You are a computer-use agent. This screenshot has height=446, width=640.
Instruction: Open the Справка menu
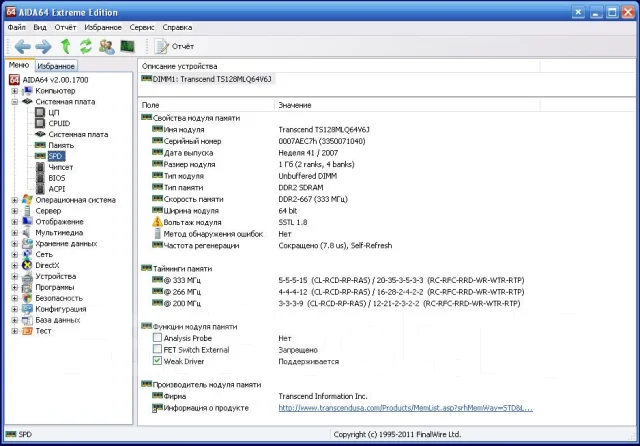pos(177,27)
